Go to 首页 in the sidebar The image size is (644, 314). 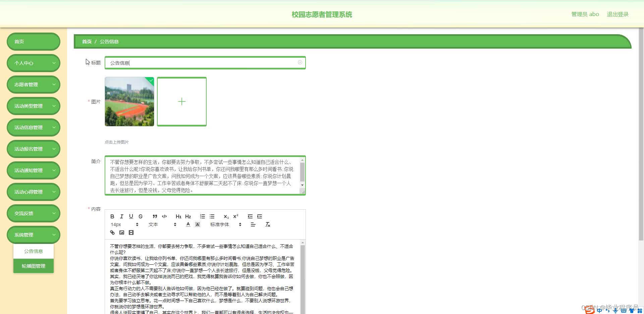[34, 42]
